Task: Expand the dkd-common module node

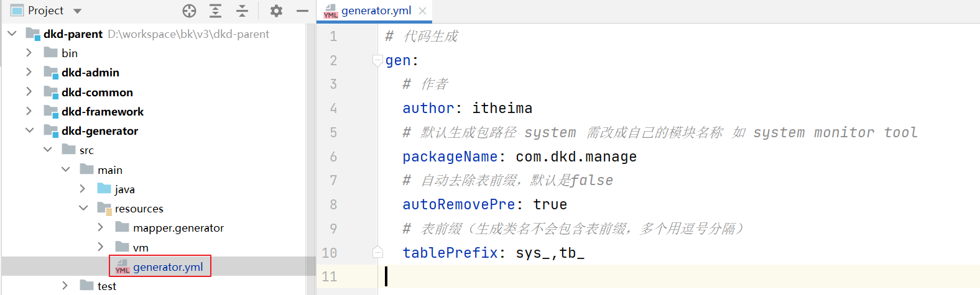Action: 29,92
